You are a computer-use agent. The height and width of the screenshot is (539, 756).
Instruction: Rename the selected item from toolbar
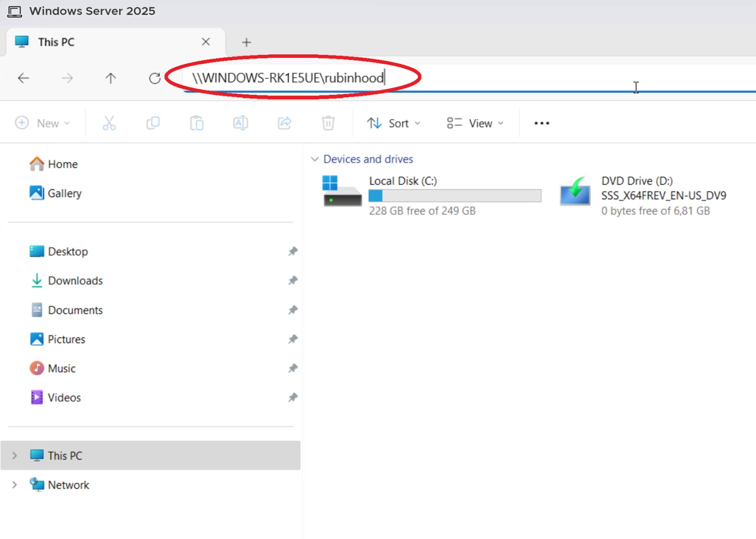(241, 123)
